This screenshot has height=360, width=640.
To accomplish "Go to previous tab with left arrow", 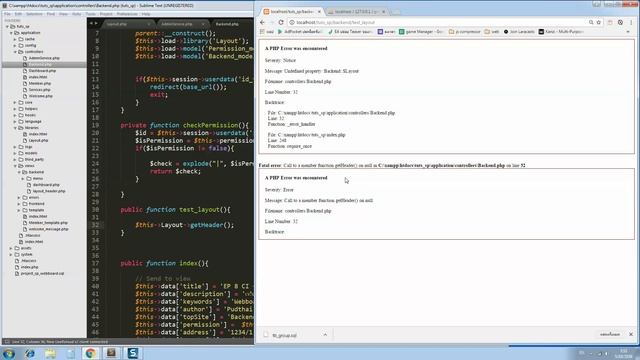I will point(91,24).
